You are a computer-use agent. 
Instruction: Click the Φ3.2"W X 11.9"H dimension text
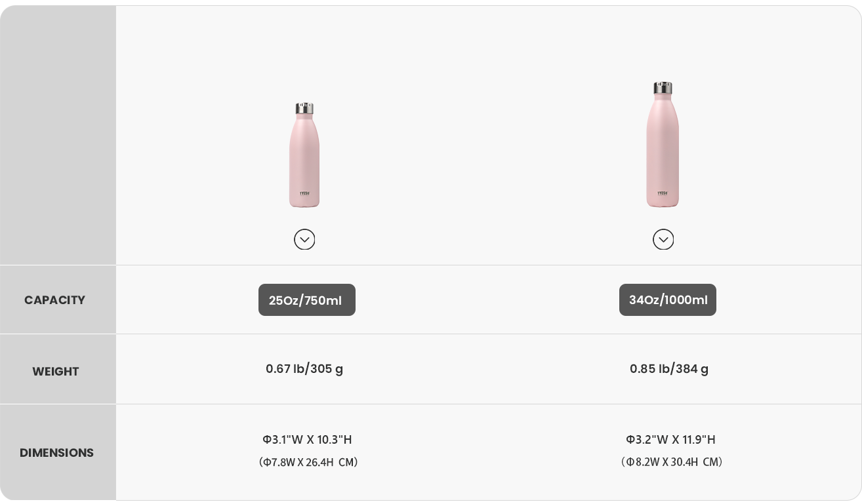point(670,440)
